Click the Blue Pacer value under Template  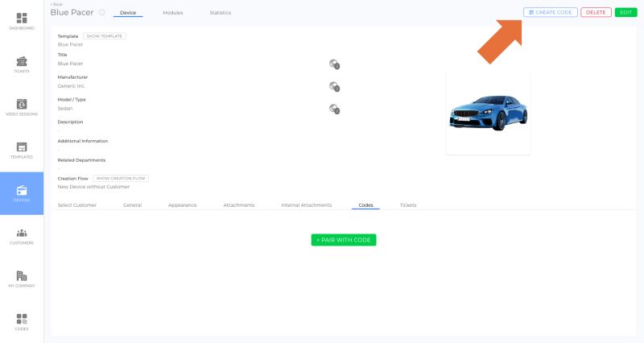pos(70,44)
